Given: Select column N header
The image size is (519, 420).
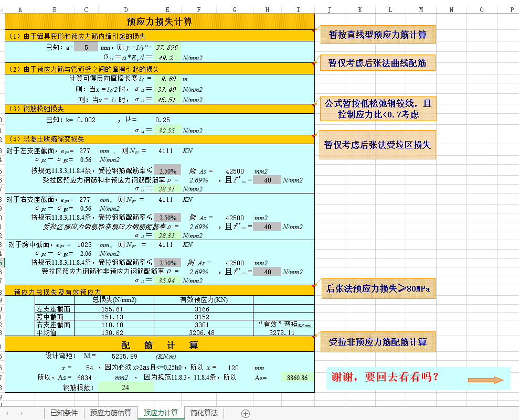Looking at the screenshot, I should [x=451, y=9].
